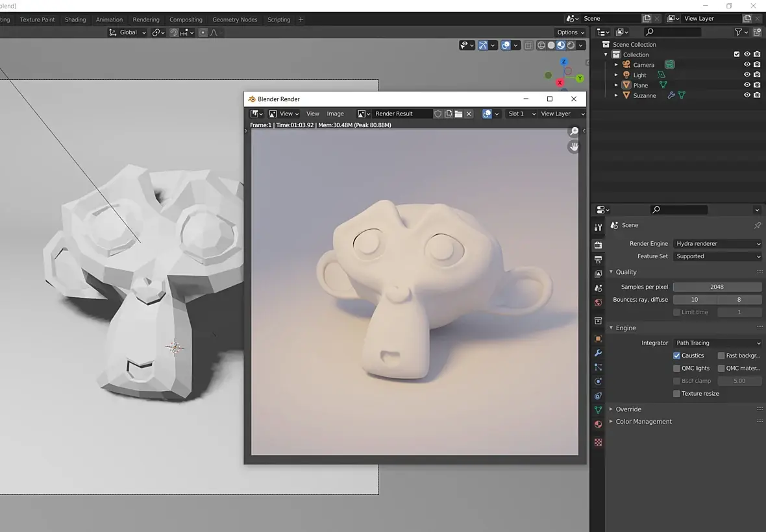This screenshot has height=532, width=766.
Task: Open the World properties tab icon
Action: [x=598, y=302]
